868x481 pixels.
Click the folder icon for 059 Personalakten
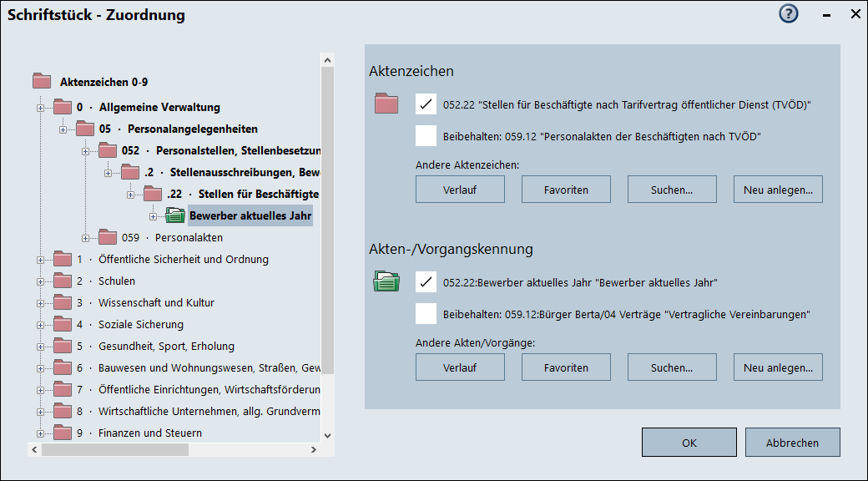(108, 238)
